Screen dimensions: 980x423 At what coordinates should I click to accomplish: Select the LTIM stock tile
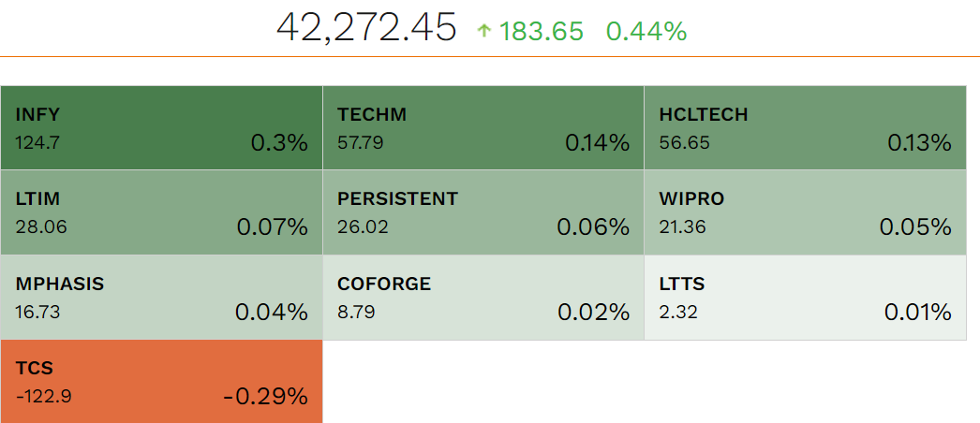click(x=161, y=212)
